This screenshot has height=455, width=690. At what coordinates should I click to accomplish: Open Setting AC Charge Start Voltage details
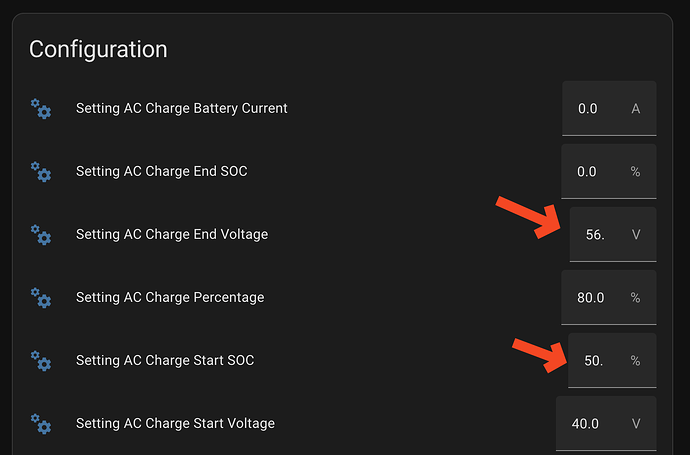175,423
